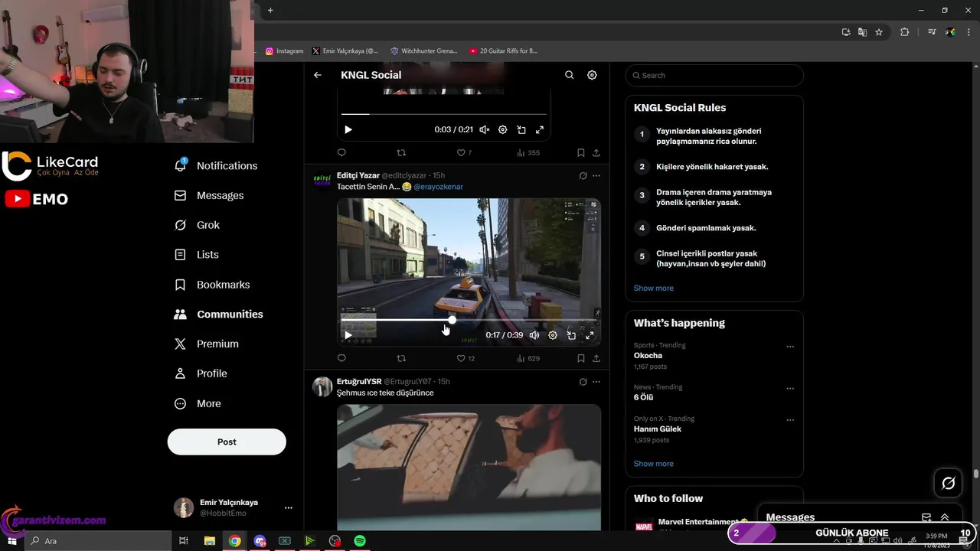Share the Editçi Yazar post
Viewport: 980px width, 551px height.
click(x=596, y=358)
